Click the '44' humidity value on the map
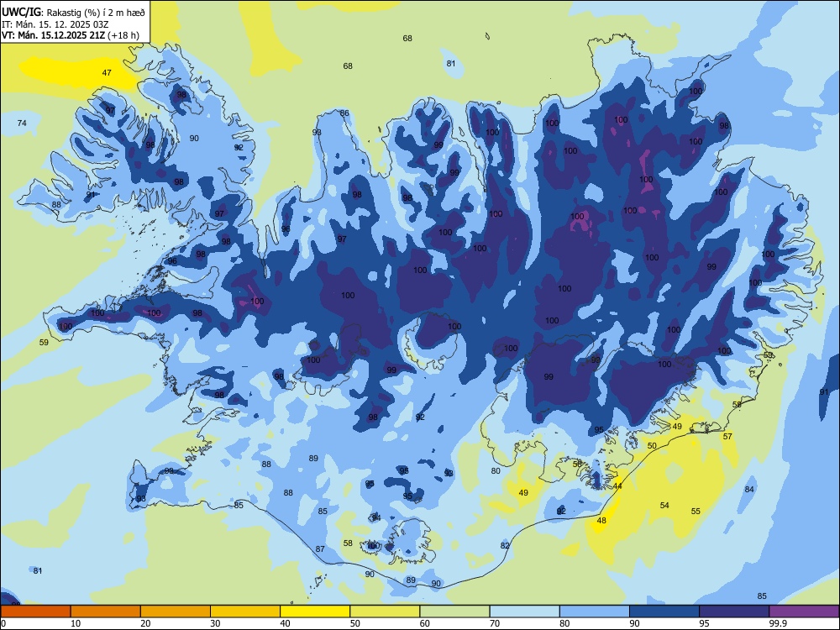Viewport: 840px width, 630px height. pyautogui.click(x=617, y=486)
